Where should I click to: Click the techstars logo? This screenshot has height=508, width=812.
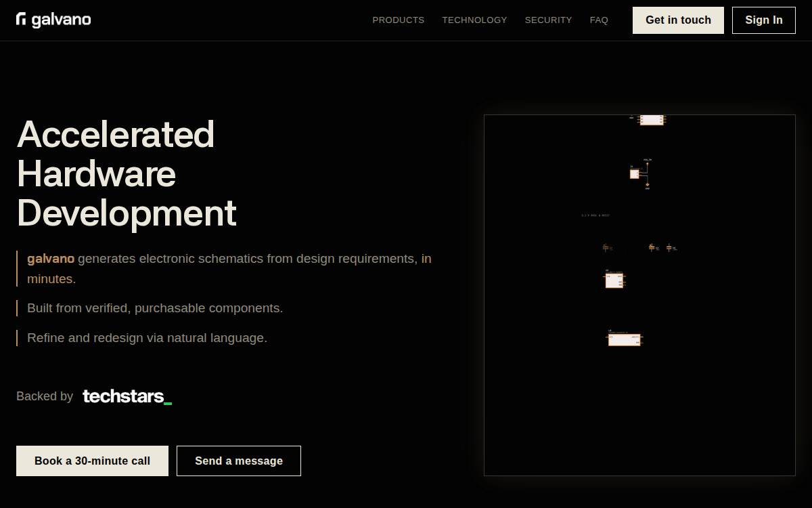point(127,396)
